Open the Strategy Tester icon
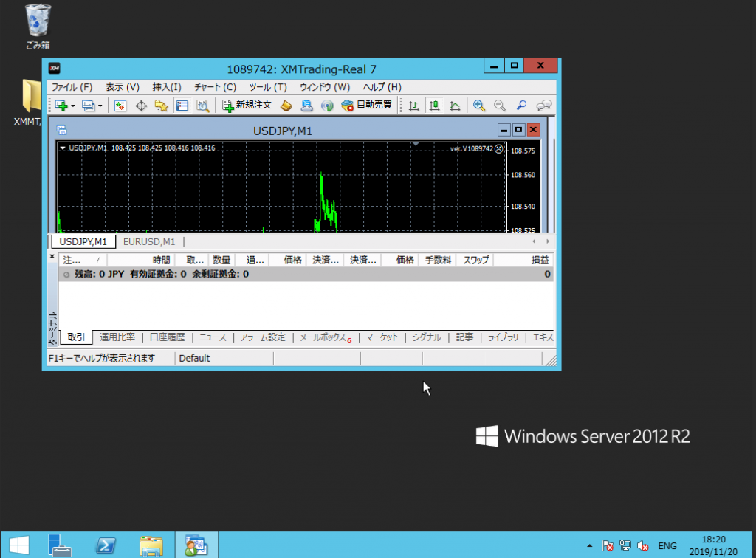This screenshot has width=756, height=558. coord(202,106)
